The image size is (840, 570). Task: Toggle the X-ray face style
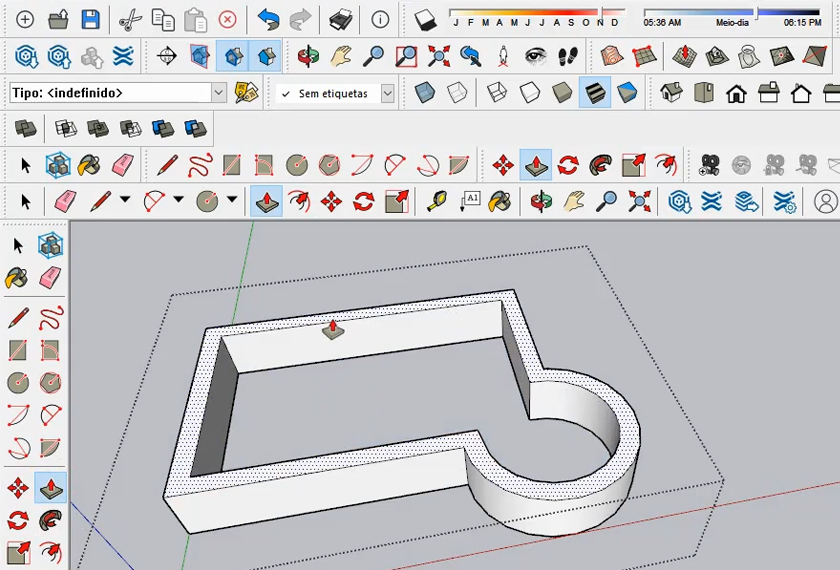425,94
